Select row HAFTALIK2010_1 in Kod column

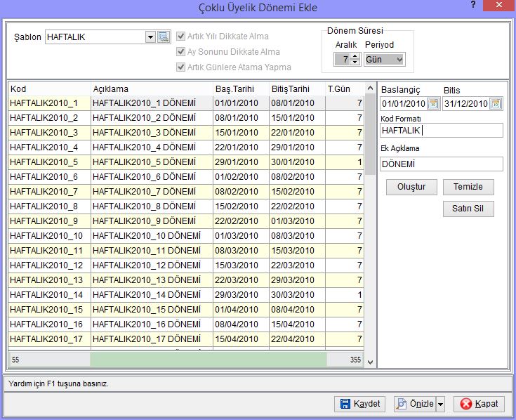(49, 103)
